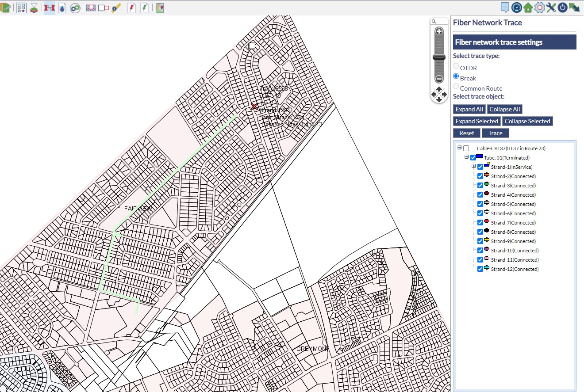This screenshot has height=392, width=584.
Task: Select the yellow ruler info tool
Action: [x=116, y=8]
